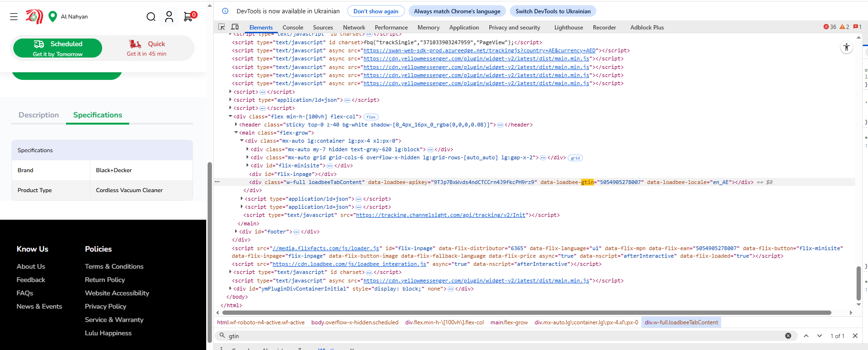Expand the div my-7 hidden text-gray-620 node
The image size is (868, 350).
pos(248,149)
